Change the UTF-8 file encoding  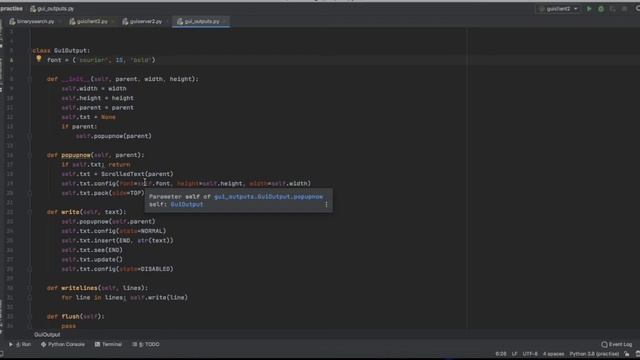530,354
